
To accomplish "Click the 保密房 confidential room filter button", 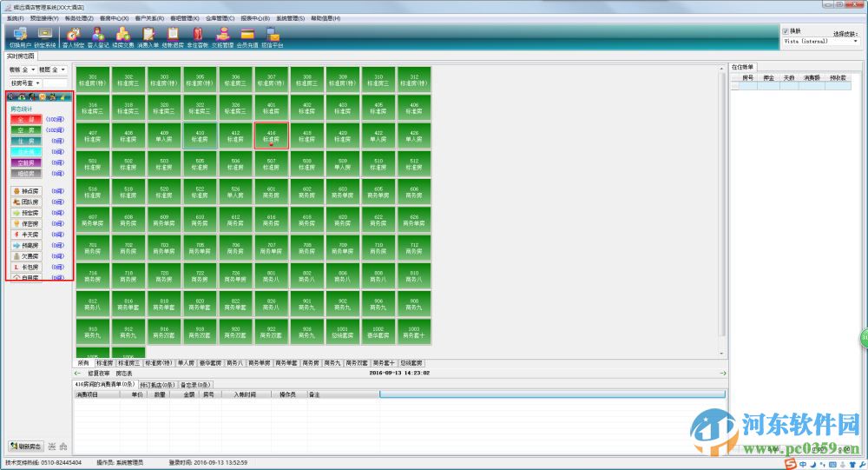I will point(26,223).
